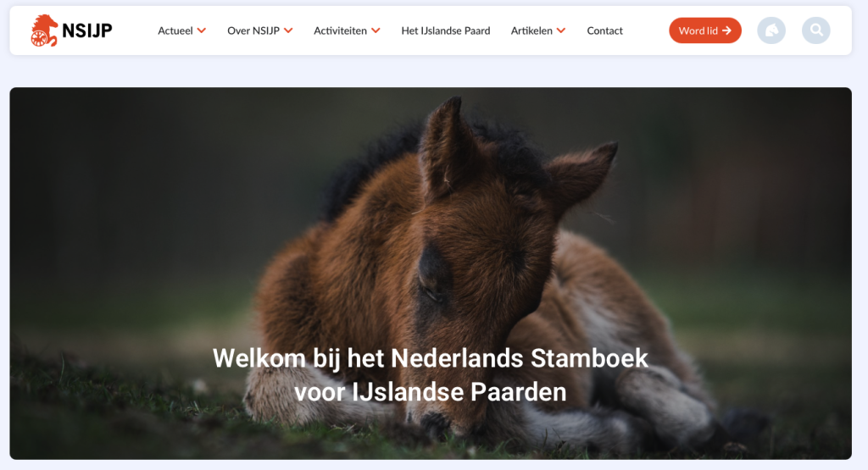Click the 'voor IJslandse Paarden' heading line
This screenshot has width=868, height=470.
coord(430,392)
